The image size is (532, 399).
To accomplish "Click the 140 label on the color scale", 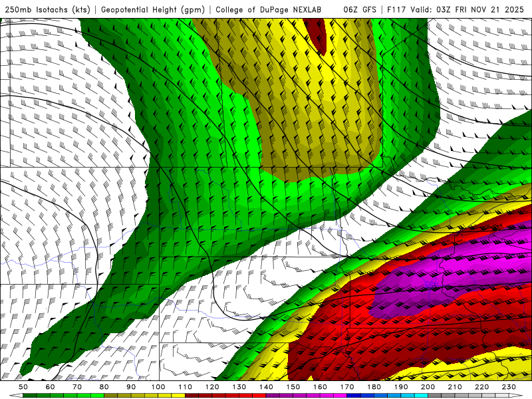I will coord(266,387).
